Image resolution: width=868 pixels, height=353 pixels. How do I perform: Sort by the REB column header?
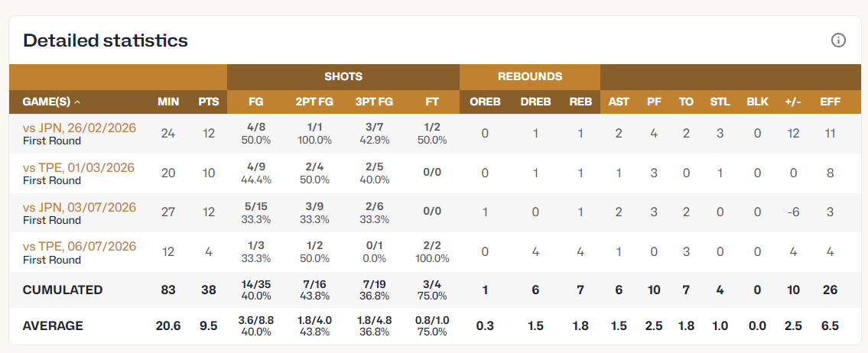[580, 102]
